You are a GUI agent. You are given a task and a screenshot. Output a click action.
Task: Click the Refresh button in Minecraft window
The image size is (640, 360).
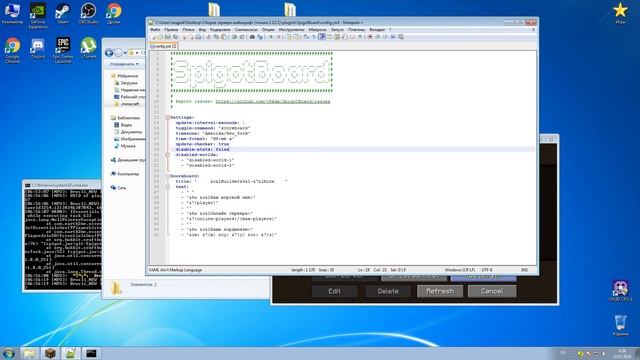[x=440, y=291]
